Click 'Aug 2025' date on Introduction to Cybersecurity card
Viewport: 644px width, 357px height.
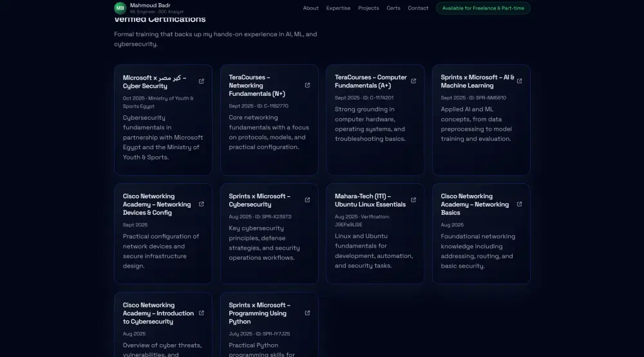(134, 334)
